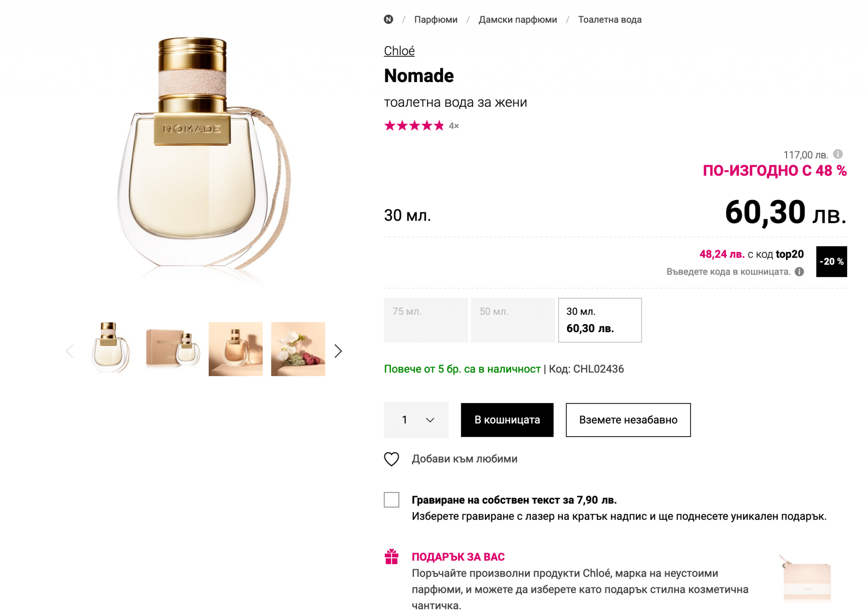
Task: View the boxed perfume thumbnail
Action: [173, 349]
